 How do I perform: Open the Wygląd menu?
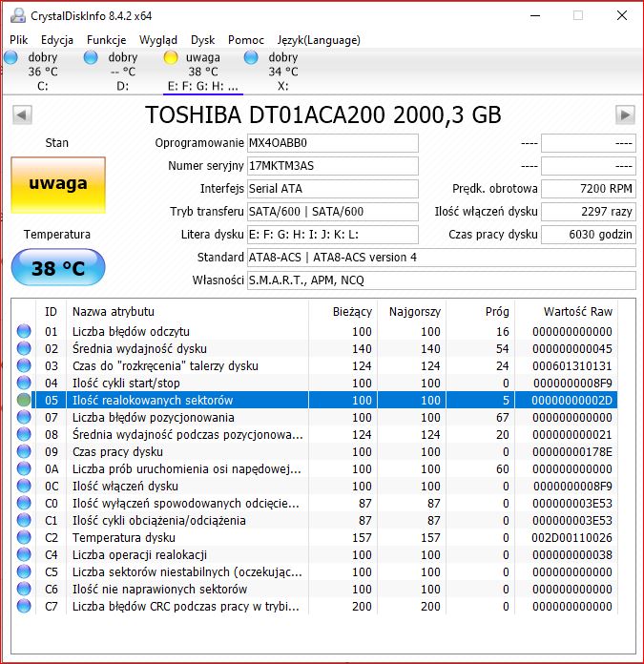158,40
